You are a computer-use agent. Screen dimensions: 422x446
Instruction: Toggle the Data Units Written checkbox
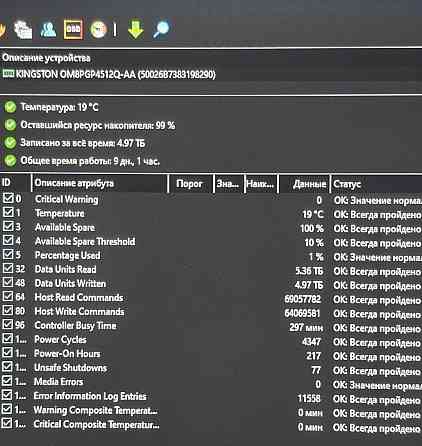tap(7, 282)
